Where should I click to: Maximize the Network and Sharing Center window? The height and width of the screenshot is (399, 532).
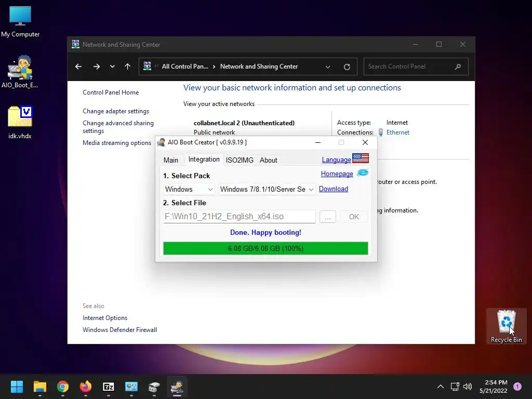pos(439,44)
